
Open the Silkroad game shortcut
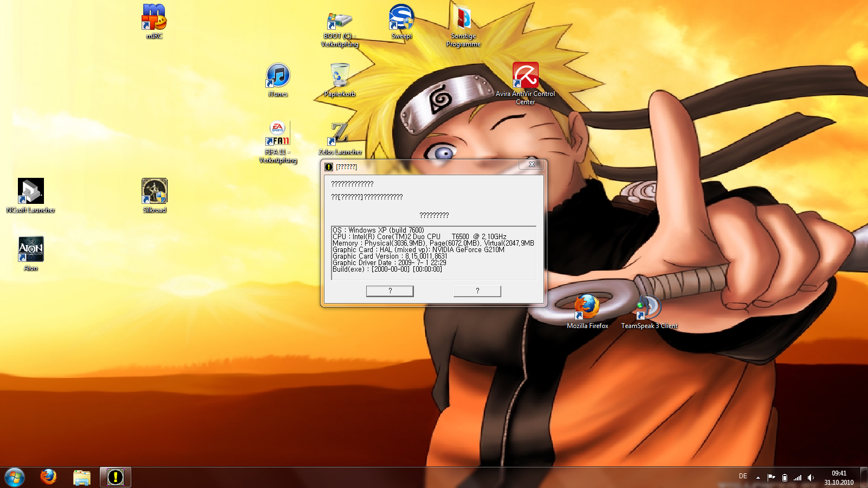[x=154, y=191]
